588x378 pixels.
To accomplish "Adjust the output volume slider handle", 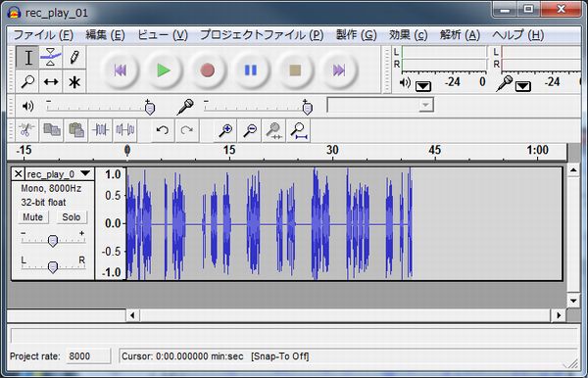I will click(150, 108).
